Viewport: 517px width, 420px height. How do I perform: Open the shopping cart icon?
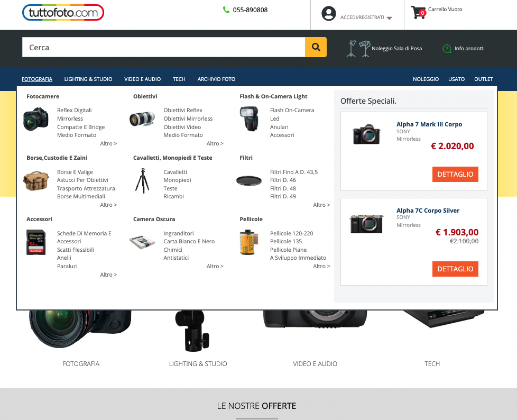tap(418, 12)
